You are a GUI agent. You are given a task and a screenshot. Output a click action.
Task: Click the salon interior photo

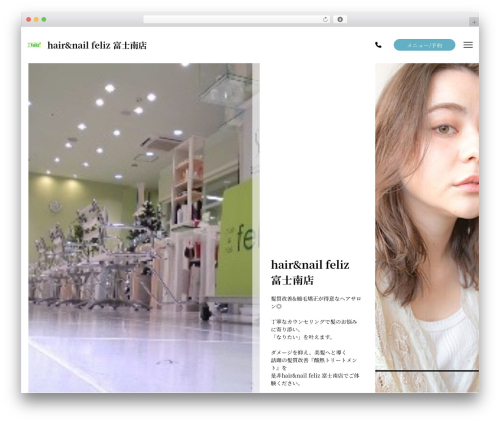coord(144,228)
